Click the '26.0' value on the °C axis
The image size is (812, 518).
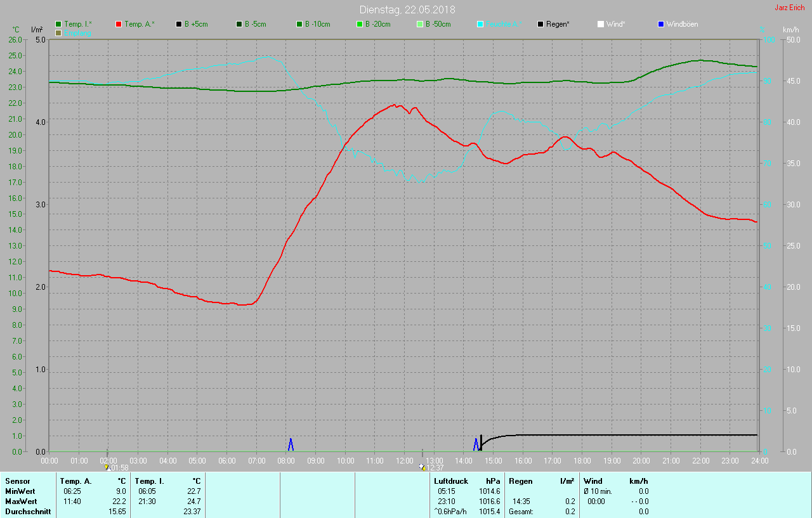pos(15,39)
